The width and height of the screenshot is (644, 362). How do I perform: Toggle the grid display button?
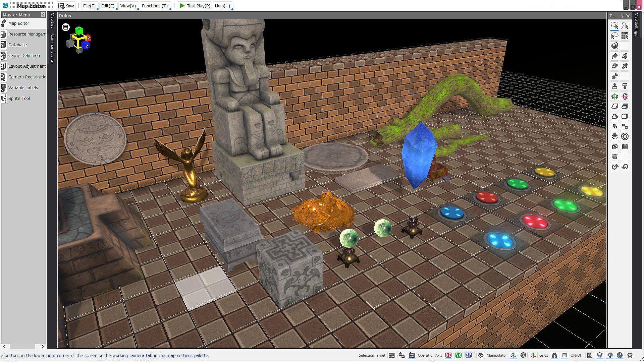pos(565,355)
